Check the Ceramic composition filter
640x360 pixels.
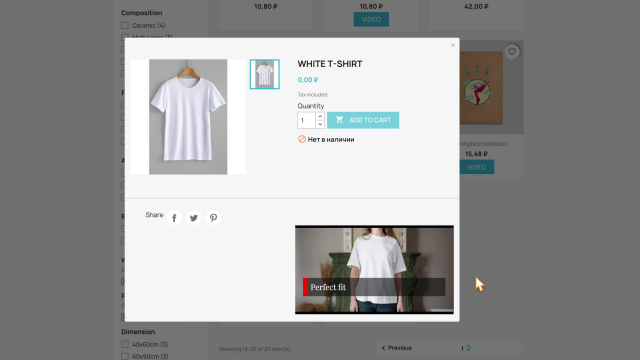coord(125,25)
